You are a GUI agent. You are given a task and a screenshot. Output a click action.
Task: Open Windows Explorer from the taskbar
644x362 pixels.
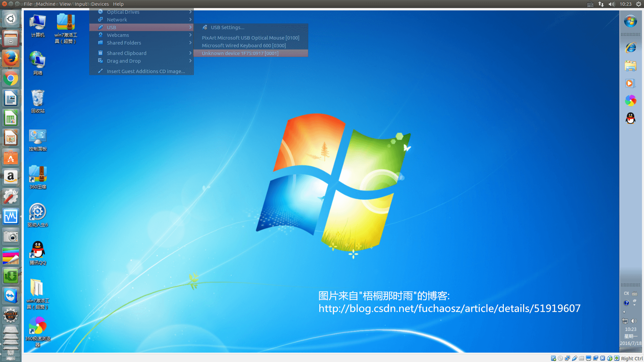click(631, 65)
